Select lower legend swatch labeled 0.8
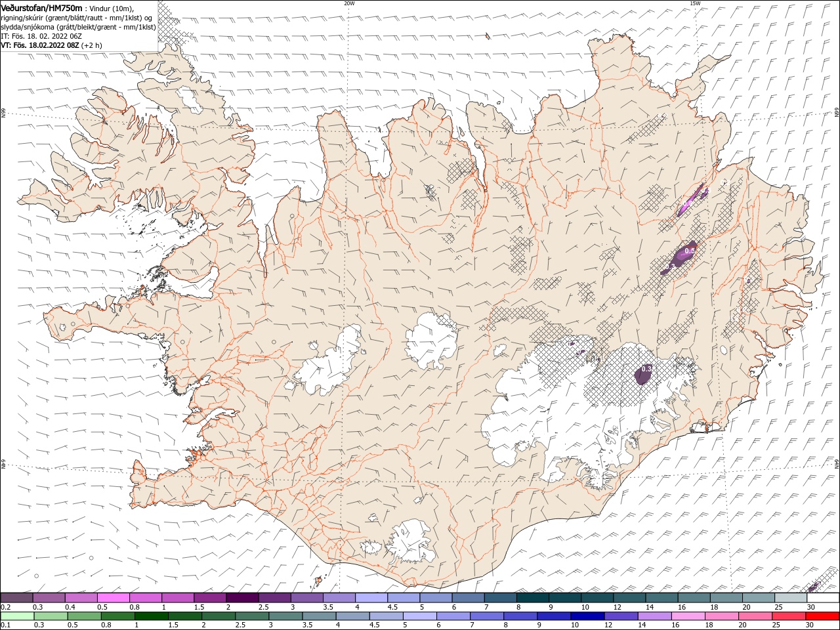Screen dimensions: 840x630 click(x=117, y=616)
